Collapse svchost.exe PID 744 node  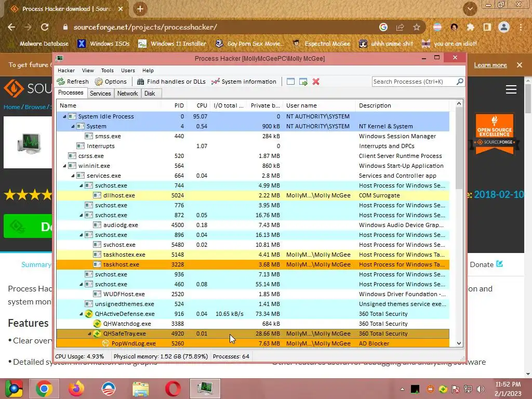coord(81,185)
